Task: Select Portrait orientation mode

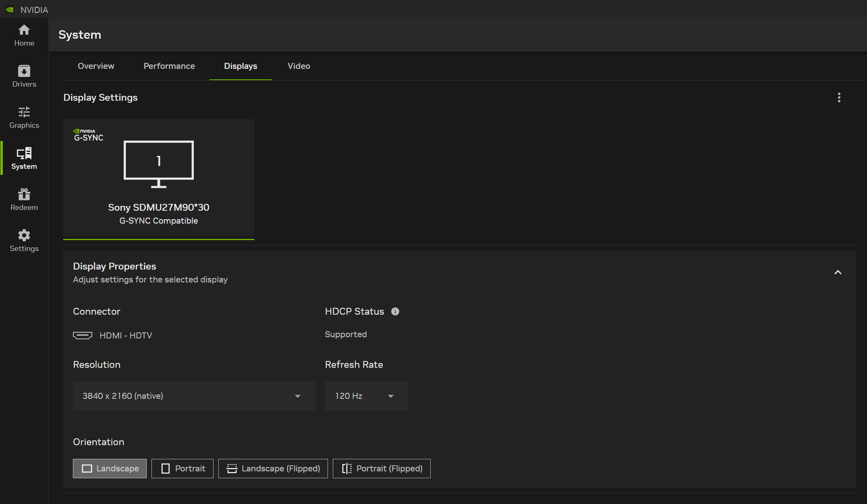Action: (182, 469)
